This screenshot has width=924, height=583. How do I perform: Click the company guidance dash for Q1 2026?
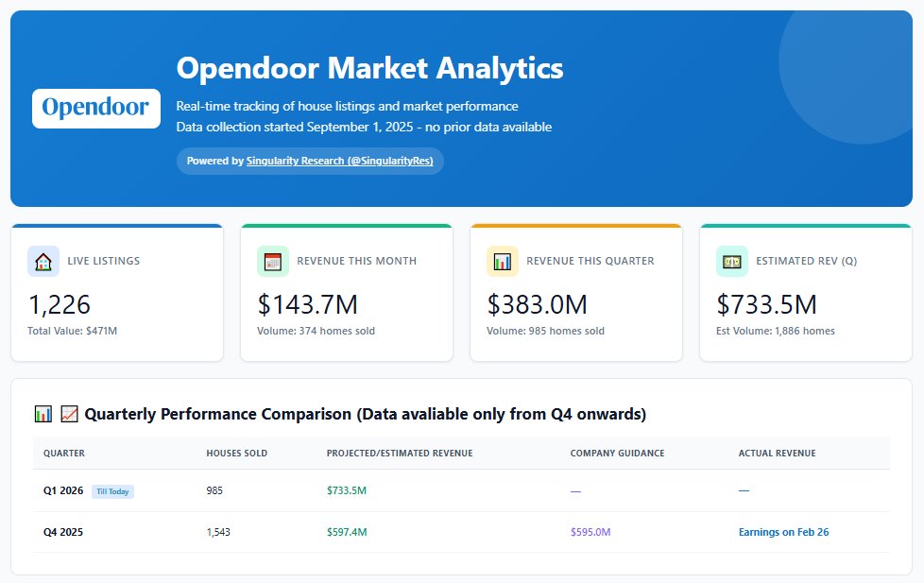tap(575, 491)
